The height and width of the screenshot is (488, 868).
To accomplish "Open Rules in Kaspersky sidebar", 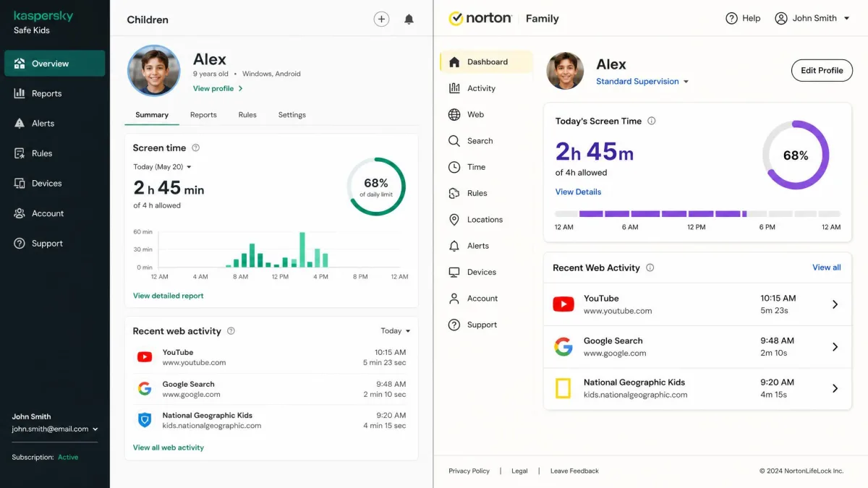I will 55,153.
